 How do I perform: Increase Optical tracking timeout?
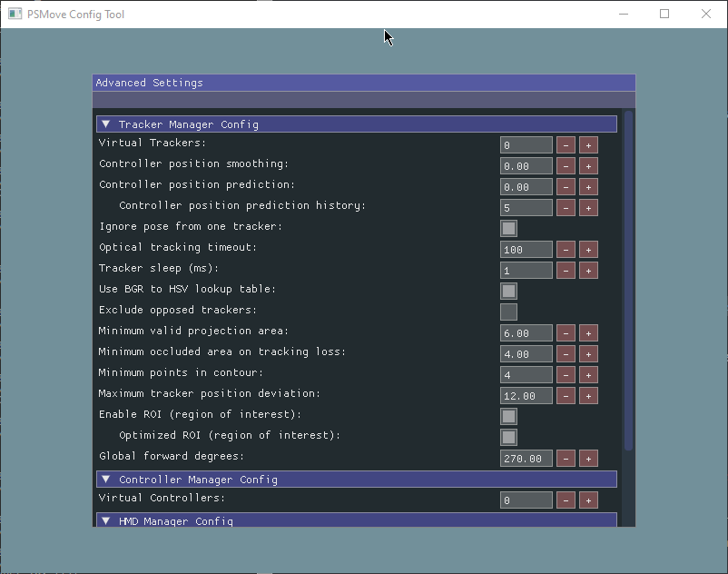pyautogui.click(x=588, y=250)
